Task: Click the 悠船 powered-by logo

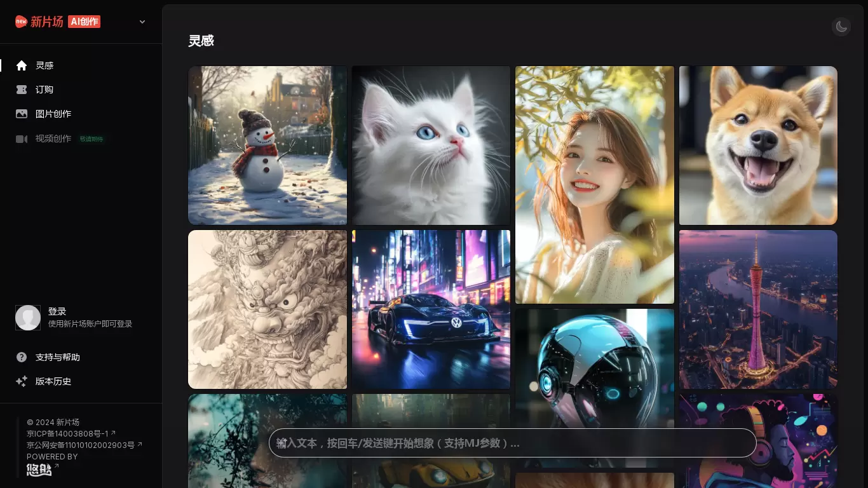Action: point(39,470)
